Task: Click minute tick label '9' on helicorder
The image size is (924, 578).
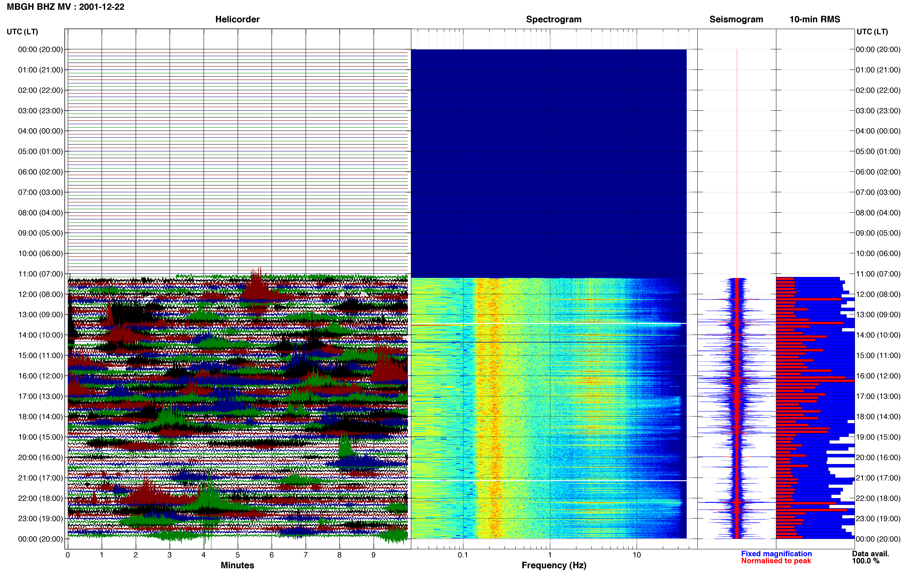Action: [373, 555]
